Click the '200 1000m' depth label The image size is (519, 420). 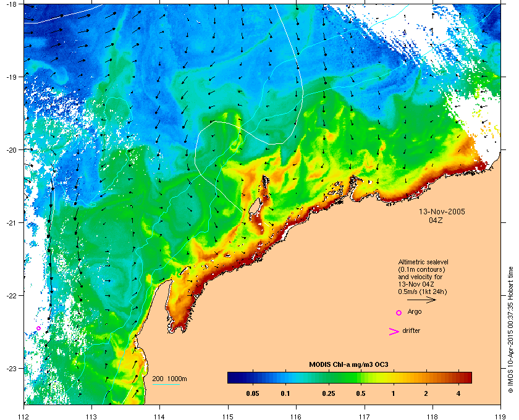point(169,379)
